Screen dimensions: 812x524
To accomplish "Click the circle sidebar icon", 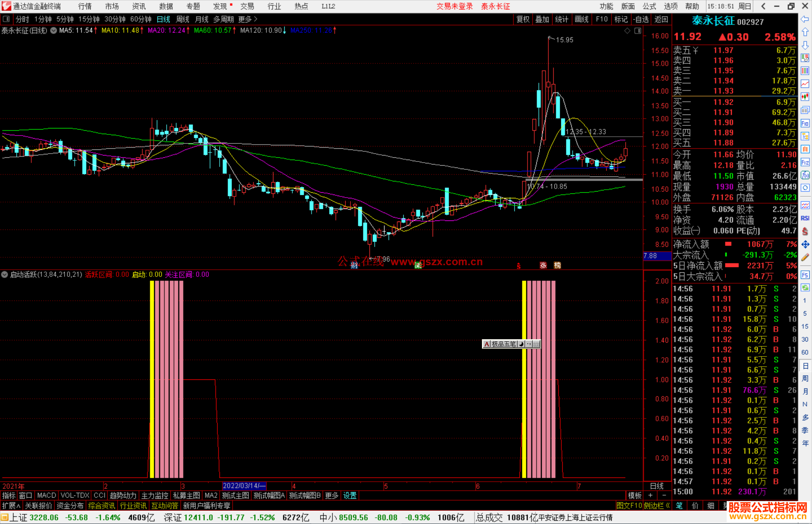I will tap(805, 188).
